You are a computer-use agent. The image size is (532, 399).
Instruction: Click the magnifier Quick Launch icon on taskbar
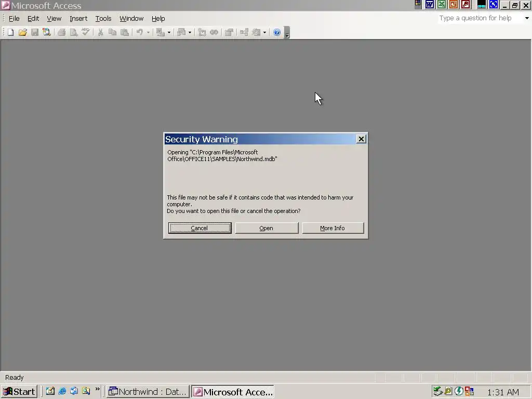(x=86, y=391)
